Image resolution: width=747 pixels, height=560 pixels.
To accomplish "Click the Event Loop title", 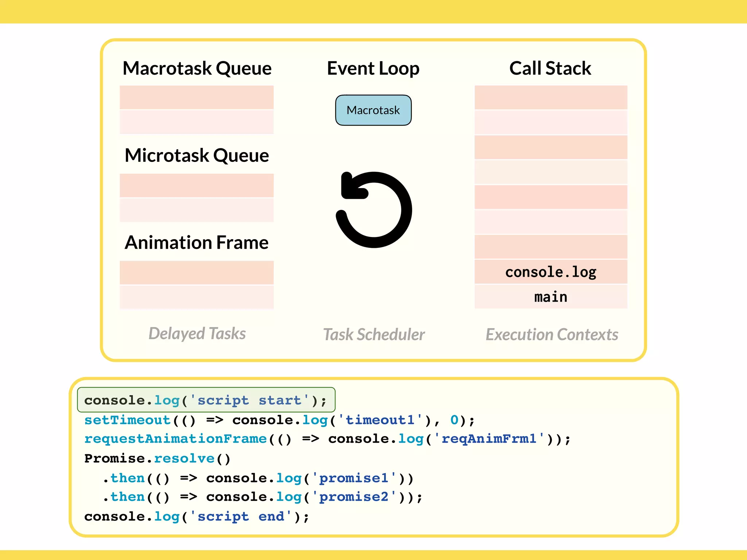I will point(373,68).
